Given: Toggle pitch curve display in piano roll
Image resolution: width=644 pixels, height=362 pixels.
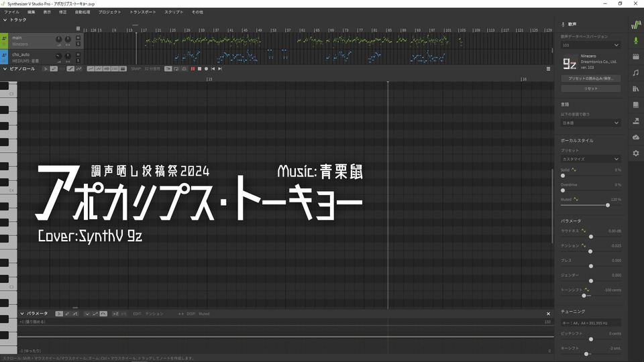Looking at the screenshot, I should [x=91, y=69].
